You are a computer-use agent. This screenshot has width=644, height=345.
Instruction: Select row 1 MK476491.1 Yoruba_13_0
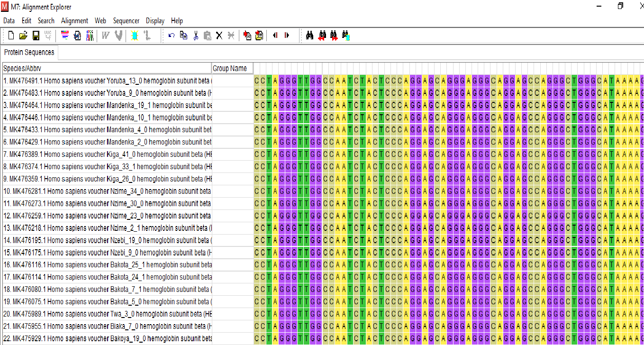click(x=107, y=81)
